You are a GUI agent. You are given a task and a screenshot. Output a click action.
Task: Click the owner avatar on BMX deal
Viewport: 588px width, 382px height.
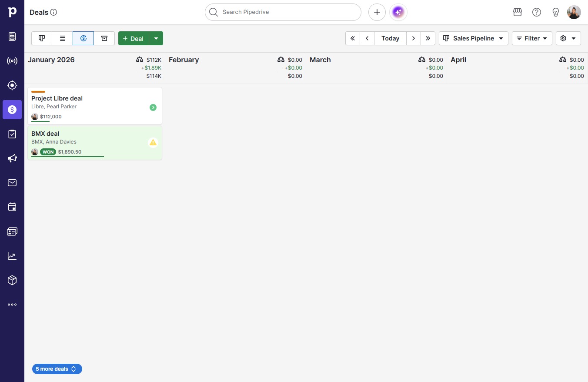point(35,152)
